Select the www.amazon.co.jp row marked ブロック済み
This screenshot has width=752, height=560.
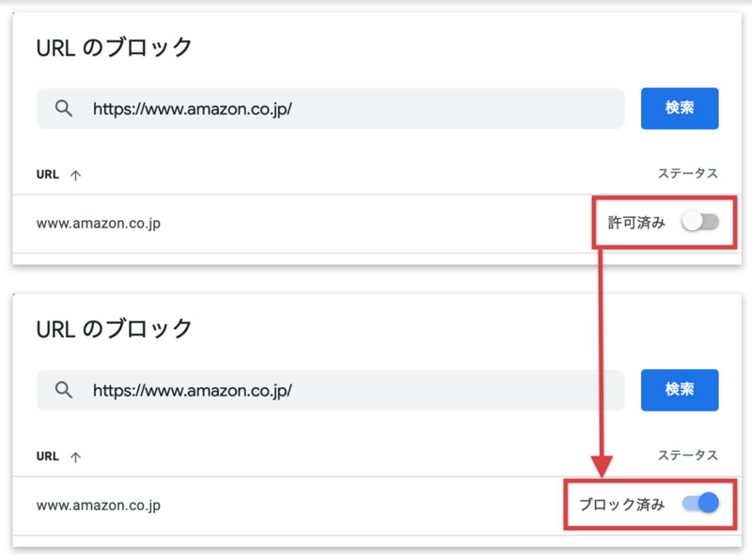click(x=377, y=506)
